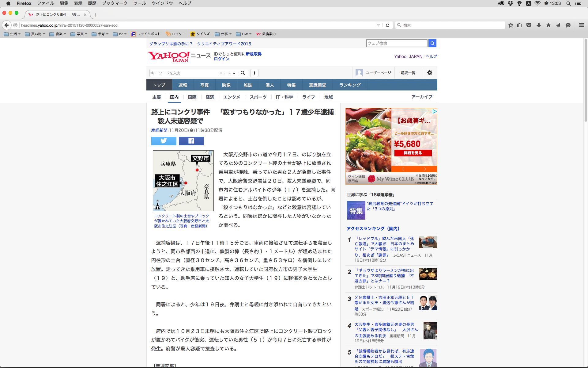Open the 生活 bookmarks folder dropdown
Viewport: 588px width, 368px height.
(12, 34)
